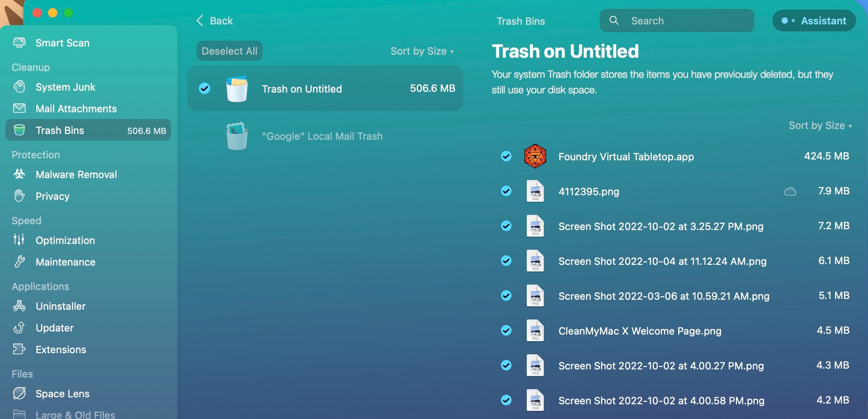Select the Trash on Untitled 506.6 MB row
The height and width of the screenshot is (419, 868).
click(x=325, y=88)
